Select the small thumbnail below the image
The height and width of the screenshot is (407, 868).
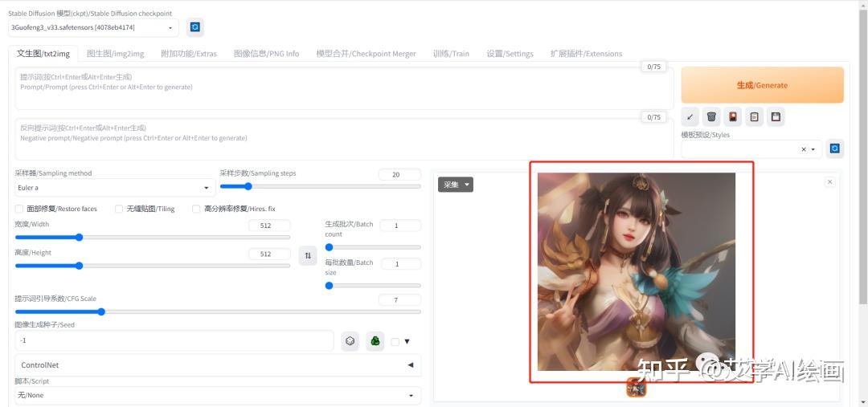click(637, 387)
